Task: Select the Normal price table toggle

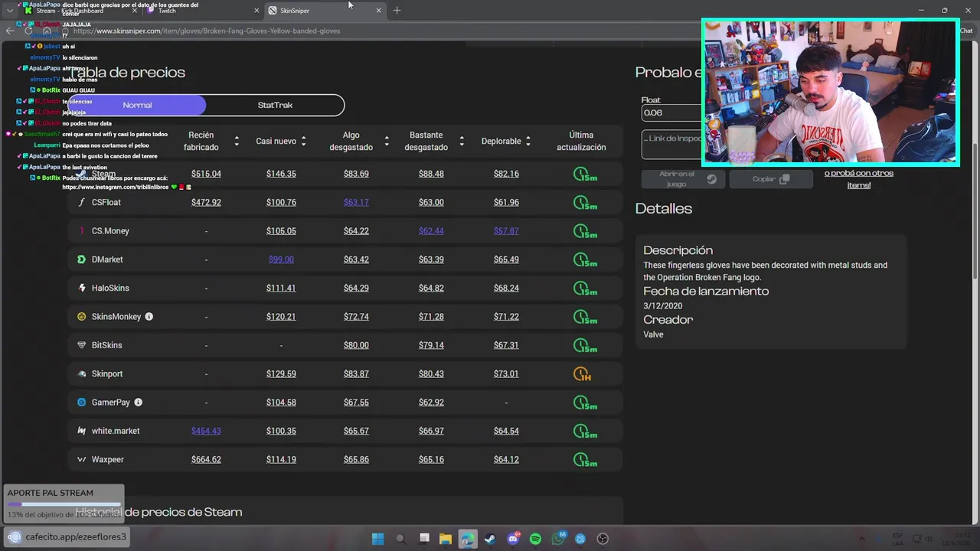Action: (x=137, y=105)
